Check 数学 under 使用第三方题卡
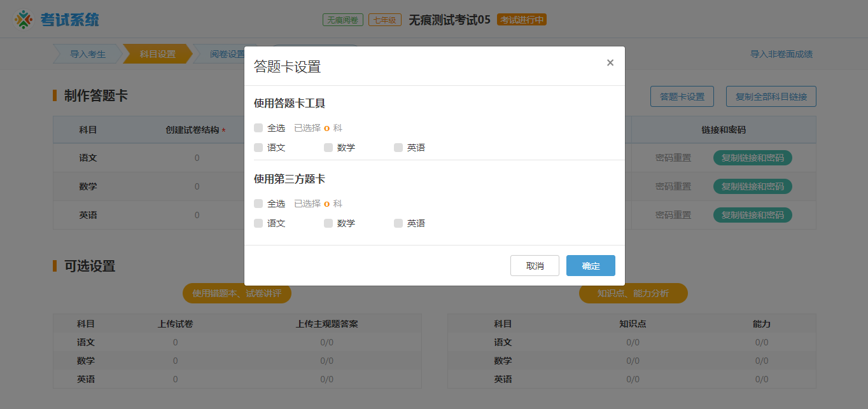The height and width of the screenshot is (409, 868). [x=328, y=223]
